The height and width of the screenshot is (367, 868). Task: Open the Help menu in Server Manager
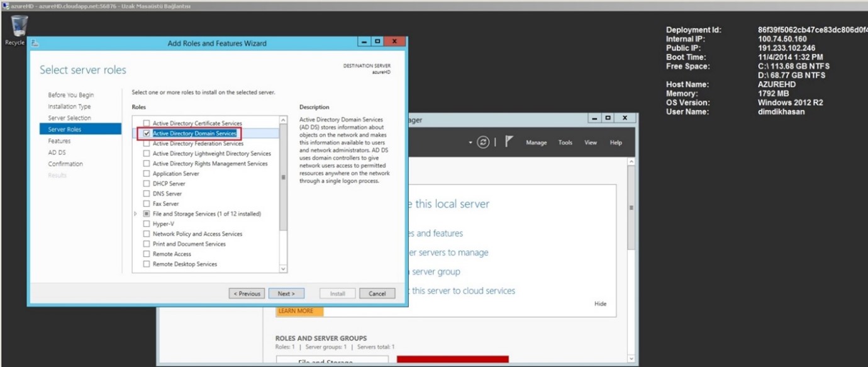click(x=615, y=143)
